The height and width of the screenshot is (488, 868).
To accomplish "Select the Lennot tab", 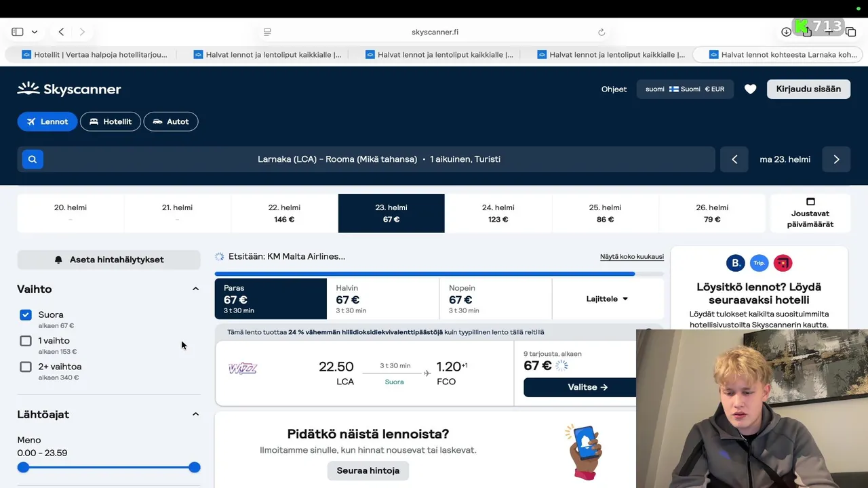I will tap(47, 121).
